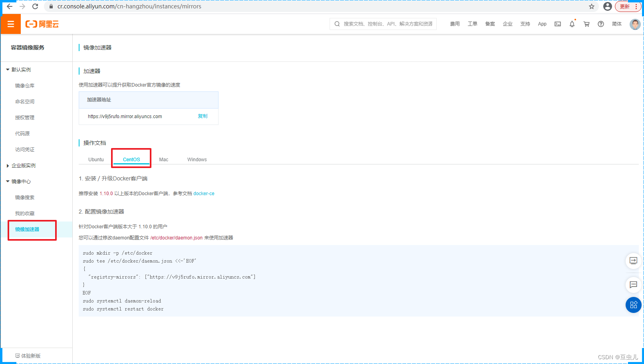Open 授权管理 in sidebar
Image resolution: width=644 pixels, height=364 pixels.
pos(25,117)
